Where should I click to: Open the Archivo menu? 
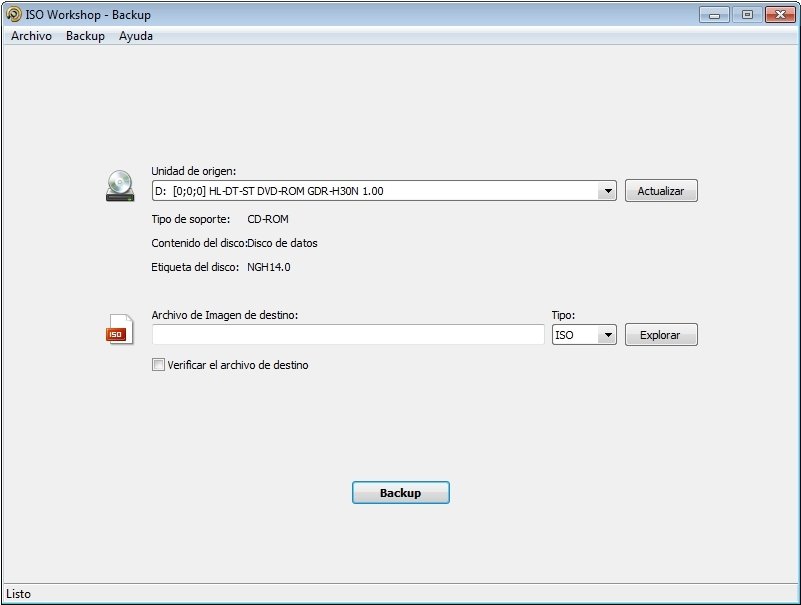pos(31,36)
